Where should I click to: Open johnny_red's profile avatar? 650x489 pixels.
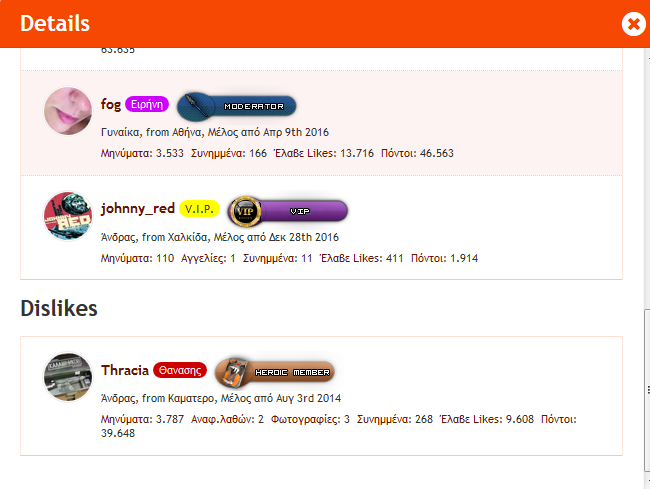[x=68, y=215]
